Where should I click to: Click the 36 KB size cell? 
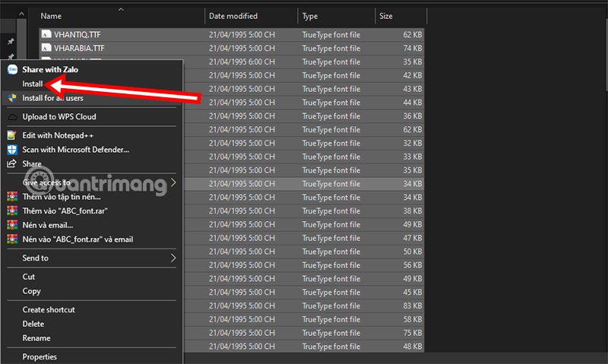(x=413, y=116)
